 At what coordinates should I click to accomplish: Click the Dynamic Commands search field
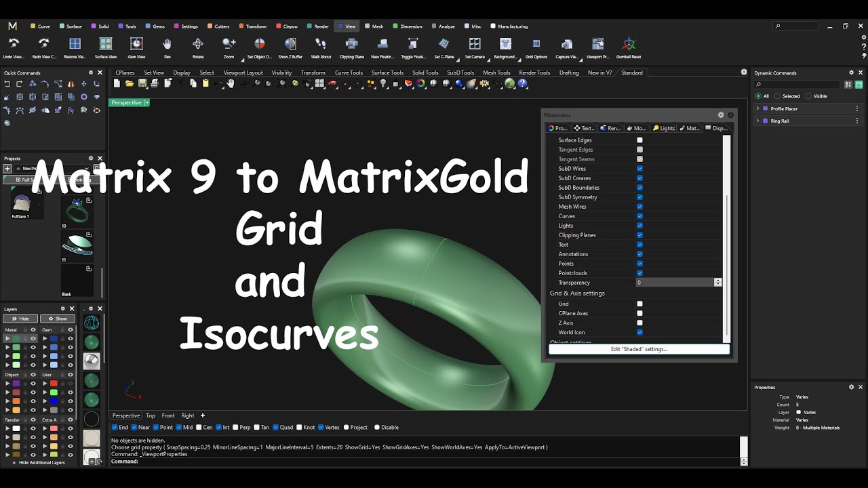(797, 85)
